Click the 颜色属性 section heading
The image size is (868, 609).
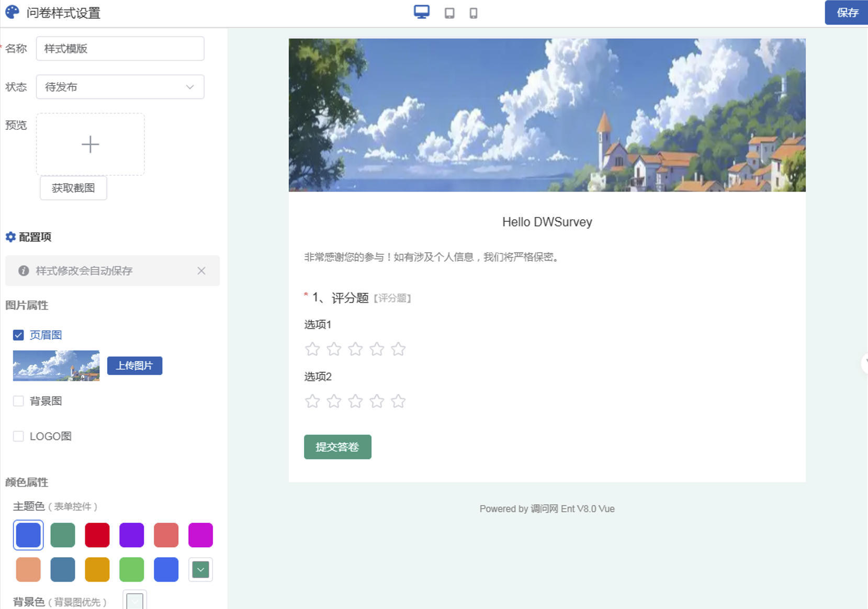coord(27,482)
